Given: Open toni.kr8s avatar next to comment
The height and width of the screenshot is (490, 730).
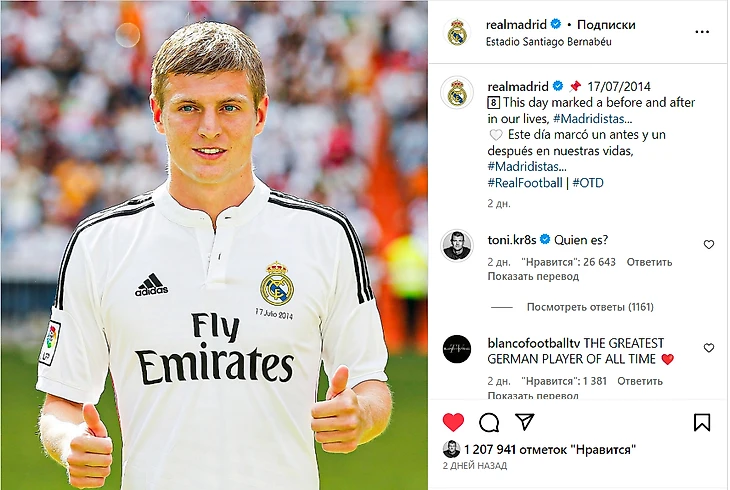Looking at the screenshot, I should tap(457, 245).
